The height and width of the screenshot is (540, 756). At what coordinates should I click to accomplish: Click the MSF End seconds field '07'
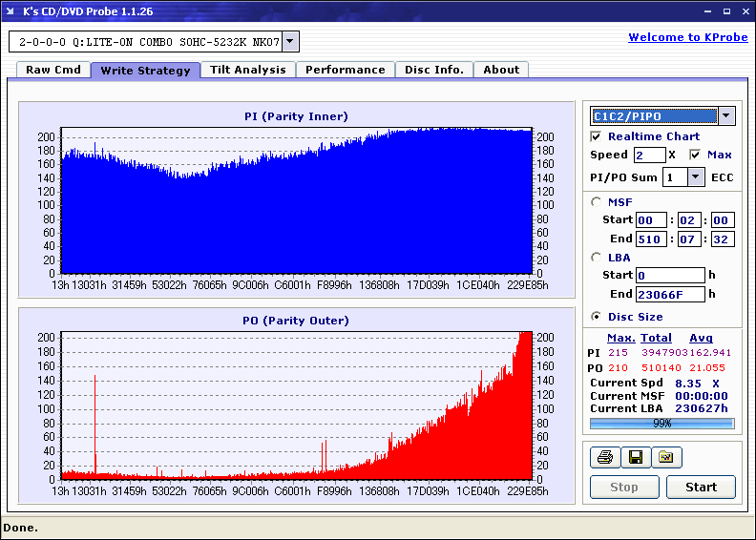[x=689, y=239]
